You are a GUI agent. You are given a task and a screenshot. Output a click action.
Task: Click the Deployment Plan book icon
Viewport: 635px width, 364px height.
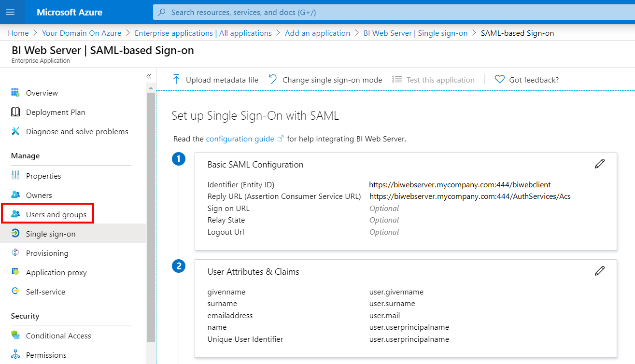(x=15, y=112)
